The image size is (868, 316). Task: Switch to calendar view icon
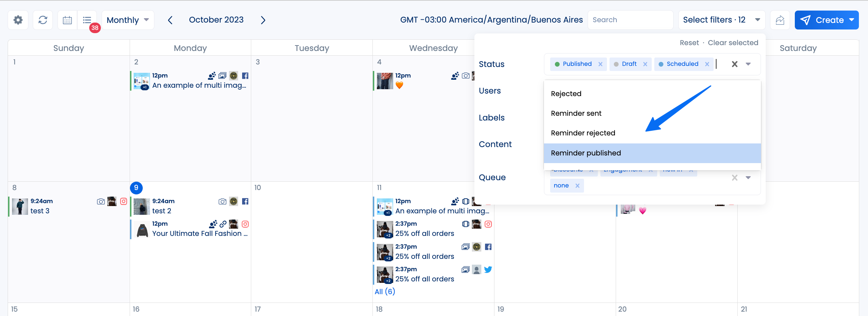[x=67, y=20]
